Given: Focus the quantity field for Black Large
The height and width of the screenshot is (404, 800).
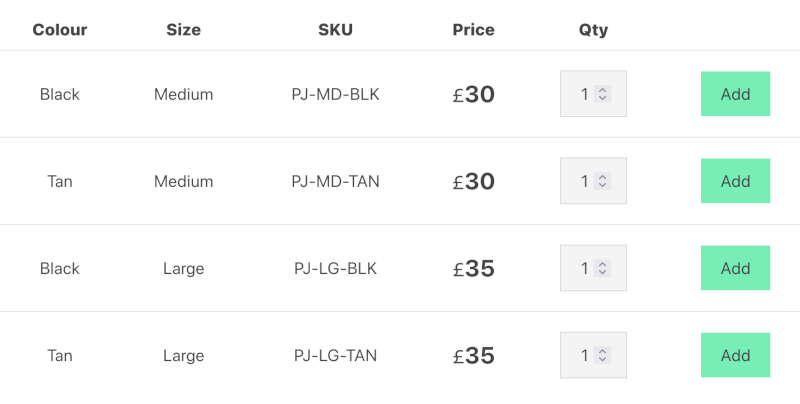Looking at the screenshot, I should [593, 268].
